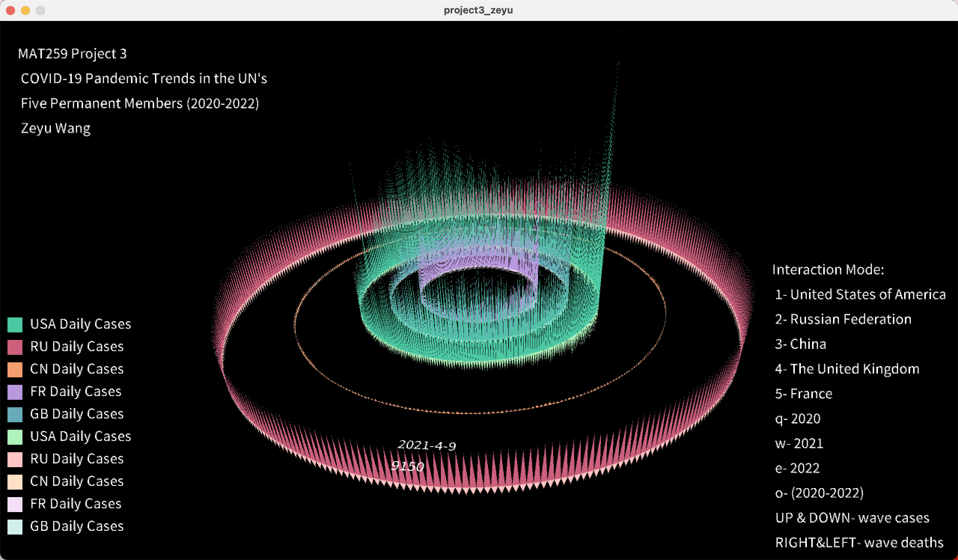The height and width of the screenshot is (560, 958).
Task: Click the orange CN Daily Cases swatch
Action: click(15, 369)
